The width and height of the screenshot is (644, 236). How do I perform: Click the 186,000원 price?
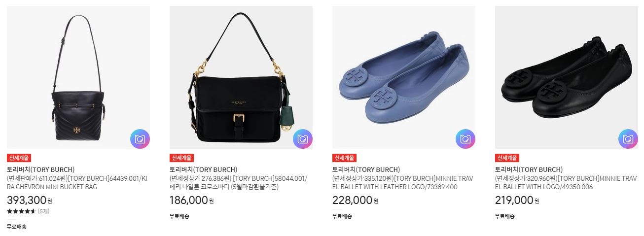tap(192, 200)
